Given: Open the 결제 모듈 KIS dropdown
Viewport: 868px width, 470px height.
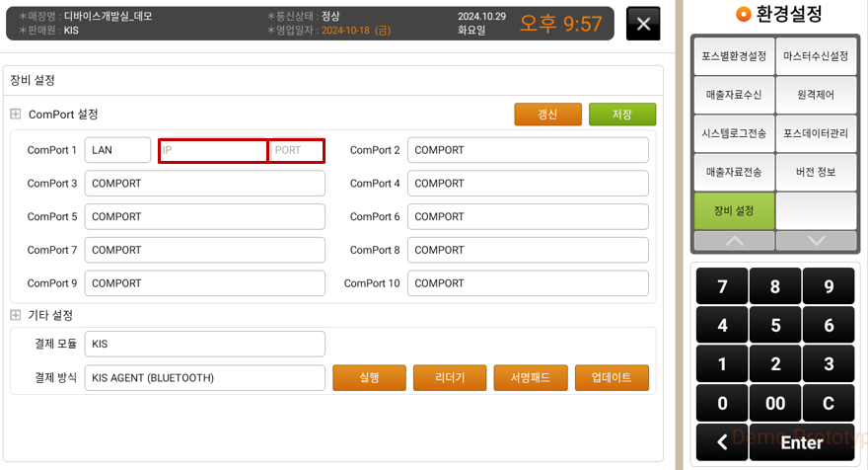Looking at the screenshot, I should point(205,344).
